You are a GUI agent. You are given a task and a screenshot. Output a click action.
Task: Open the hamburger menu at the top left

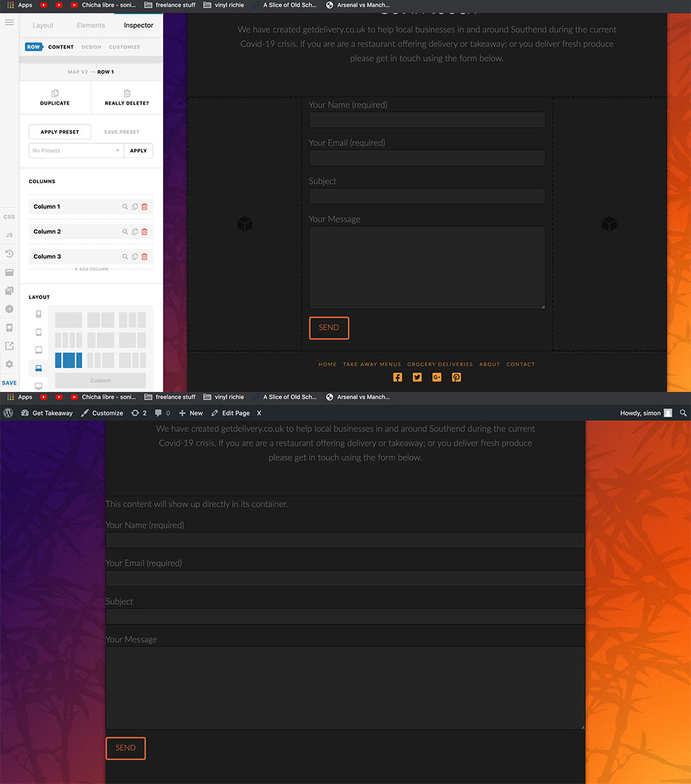point(9,23)
